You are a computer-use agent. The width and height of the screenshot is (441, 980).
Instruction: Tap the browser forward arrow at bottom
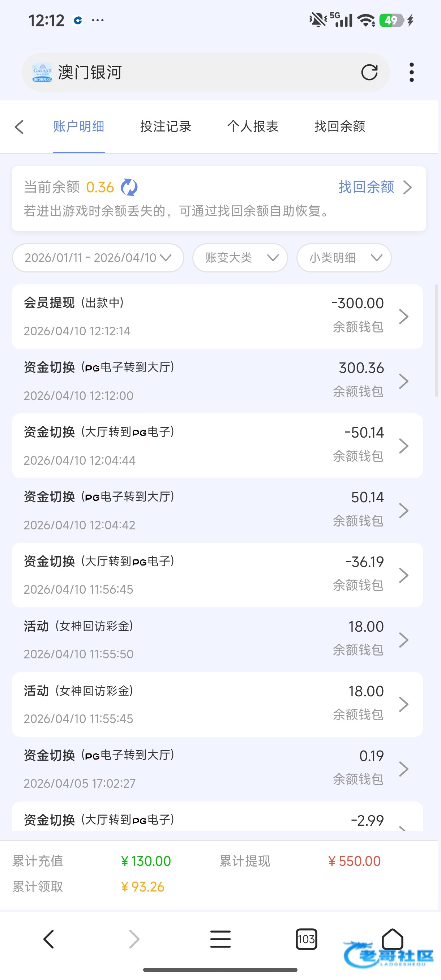pos(134,939)
